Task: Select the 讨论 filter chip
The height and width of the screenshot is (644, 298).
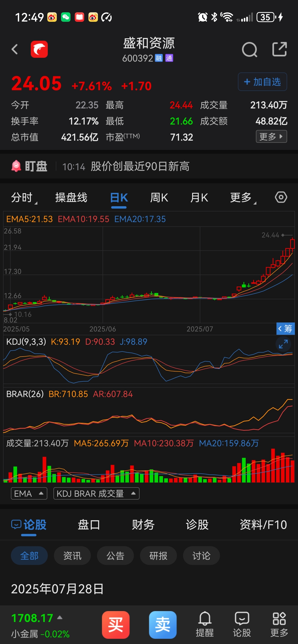Action: [x=201, y=556]
